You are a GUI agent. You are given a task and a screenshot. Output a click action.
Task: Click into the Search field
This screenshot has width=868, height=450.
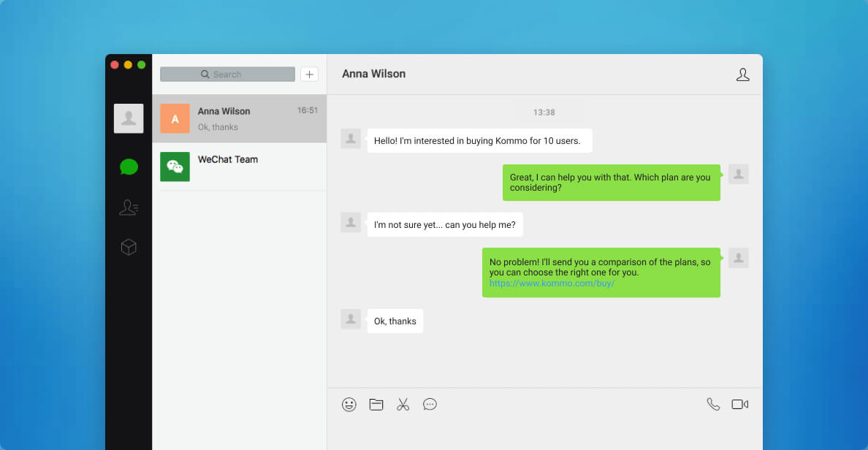pos(227,75)
